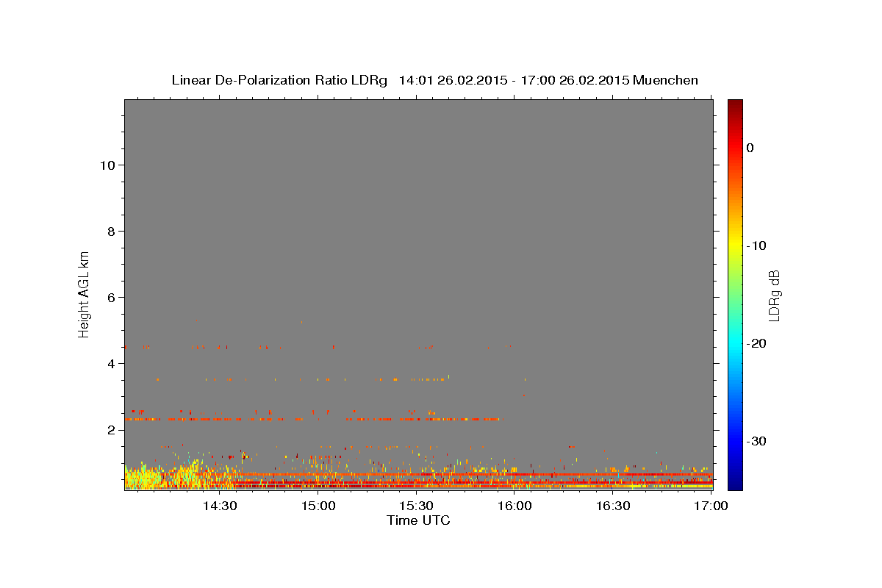
Task: Click the 16:00 time tick label
Action: point(514,506)
